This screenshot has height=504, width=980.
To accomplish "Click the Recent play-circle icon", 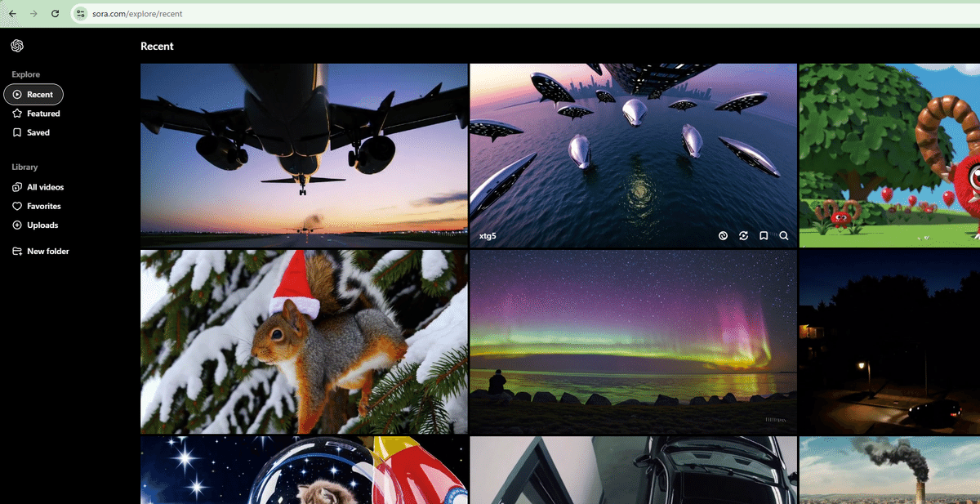I will (17, 95).
